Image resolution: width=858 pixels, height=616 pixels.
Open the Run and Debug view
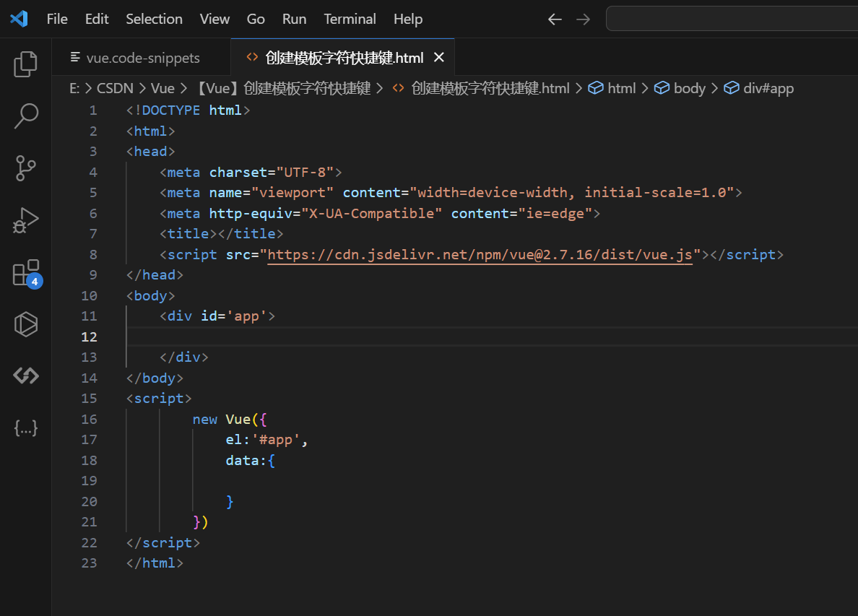click(26, 220)
